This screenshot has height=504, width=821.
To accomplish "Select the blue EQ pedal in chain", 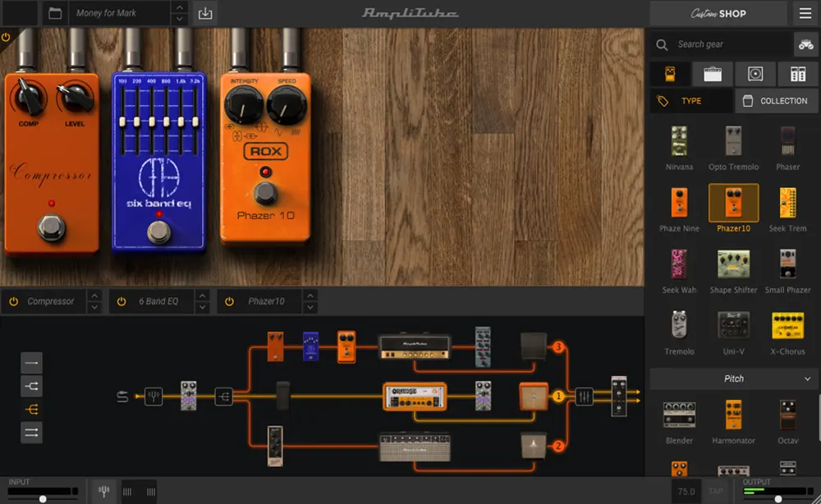I will 310,346.
